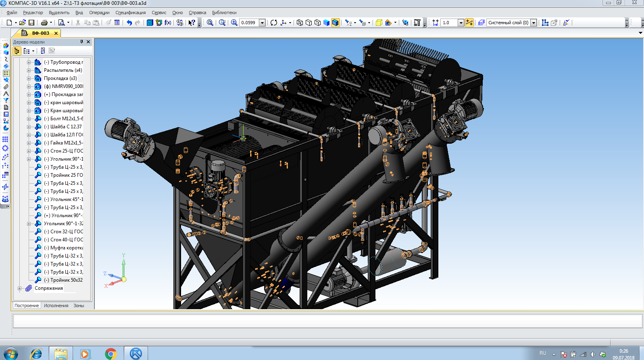Toggle the model tree structure view button

point(17,51)
